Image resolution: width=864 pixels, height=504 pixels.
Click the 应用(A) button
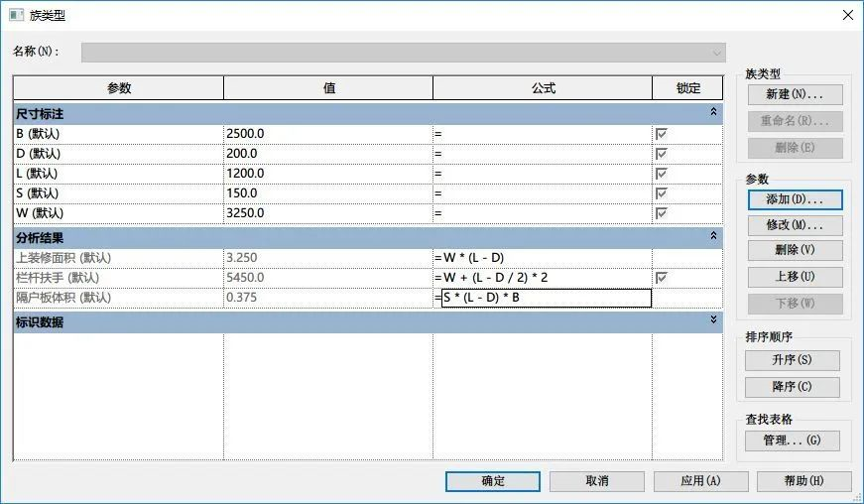(x=701, y=481)
